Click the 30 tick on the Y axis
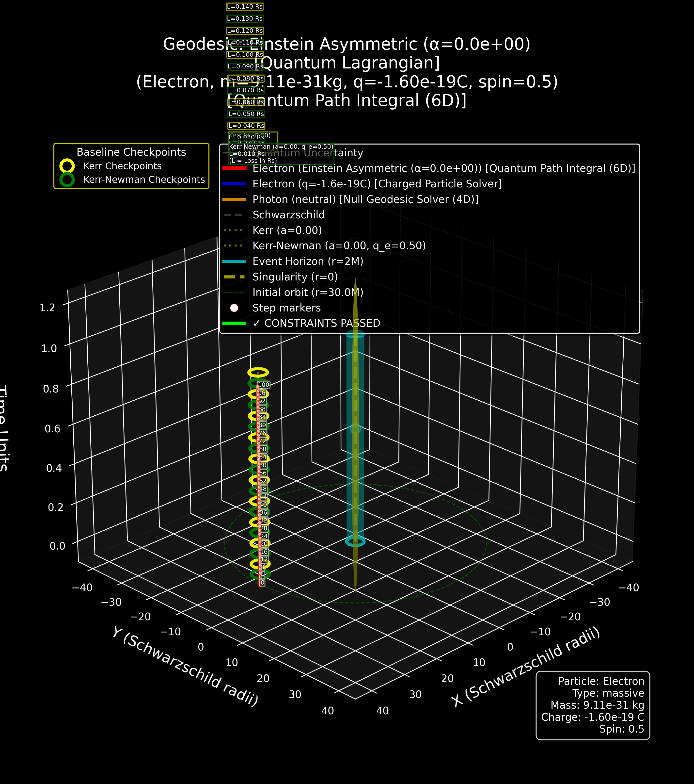 [295, 695]
